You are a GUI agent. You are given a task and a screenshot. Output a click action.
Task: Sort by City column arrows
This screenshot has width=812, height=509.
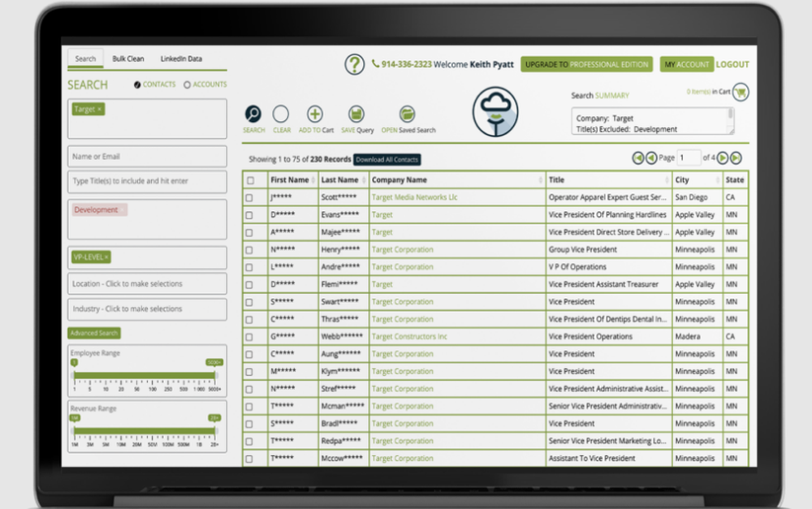click(x=717, y=179)
